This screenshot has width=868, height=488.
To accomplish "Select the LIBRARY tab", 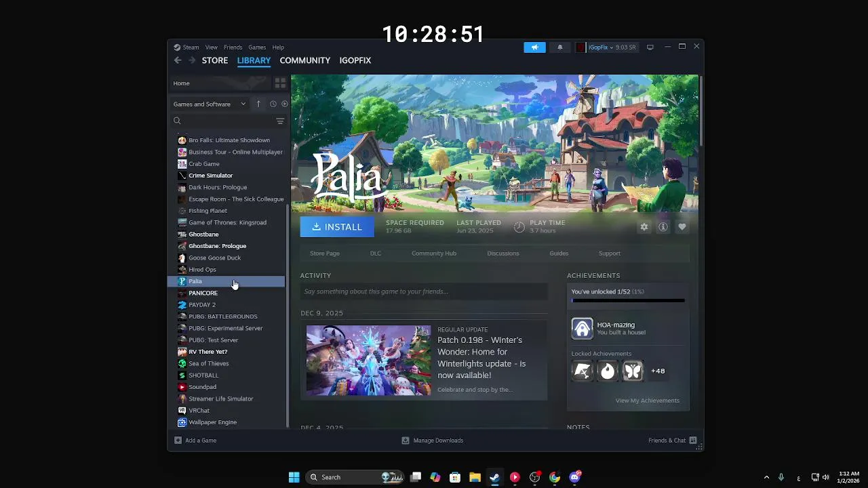I will (x=254, y=60).
